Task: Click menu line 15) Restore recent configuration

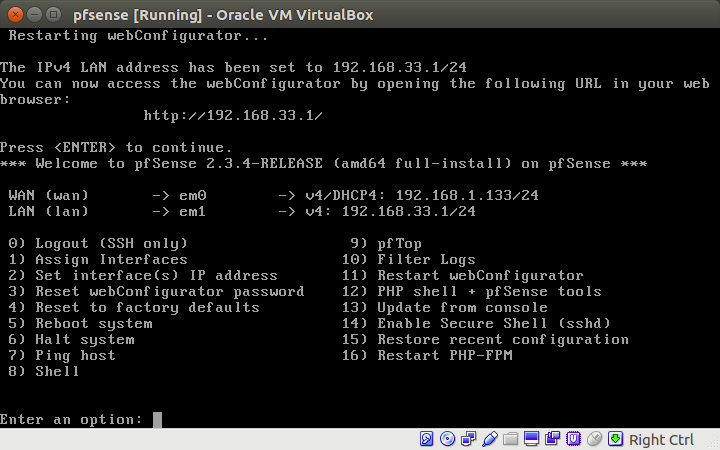Action: point(485,340)
